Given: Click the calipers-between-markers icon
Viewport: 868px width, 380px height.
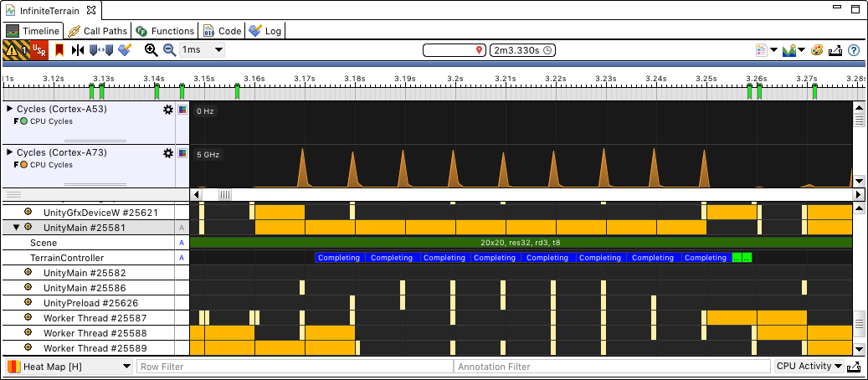Looking at the screenshot, I should point(101,50).
